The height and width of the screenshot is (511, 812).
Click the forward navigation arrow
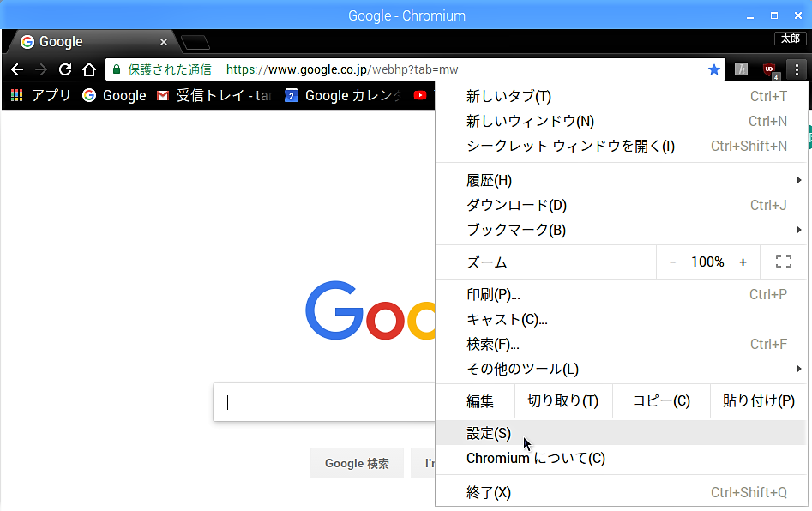coord(41,69)
